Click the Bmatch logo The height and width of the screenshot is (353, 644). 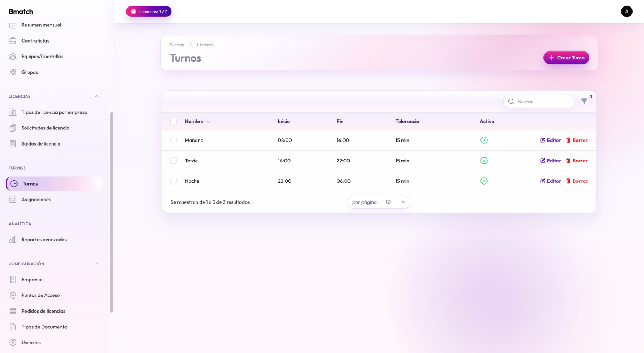pos(21,11)
